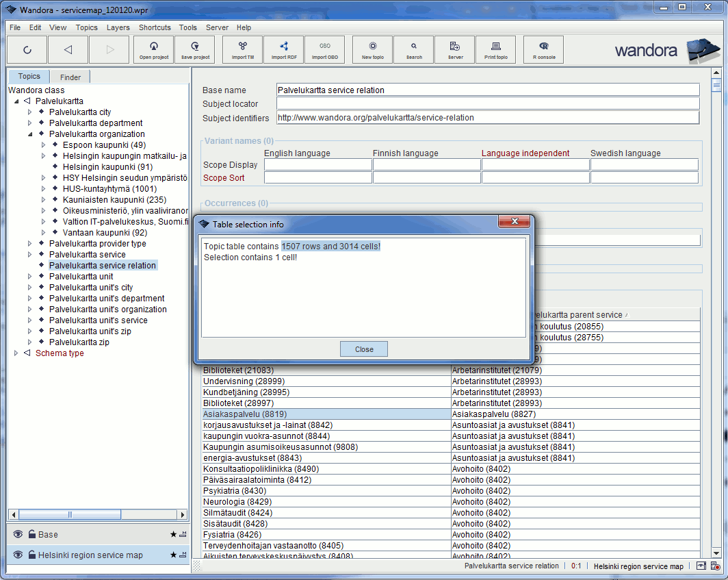
Task: Open the Layers menu
Action: (118, 27)
